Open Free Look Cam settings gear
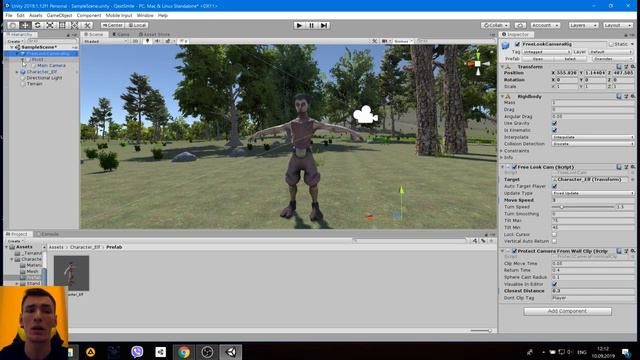 point(632,167)
